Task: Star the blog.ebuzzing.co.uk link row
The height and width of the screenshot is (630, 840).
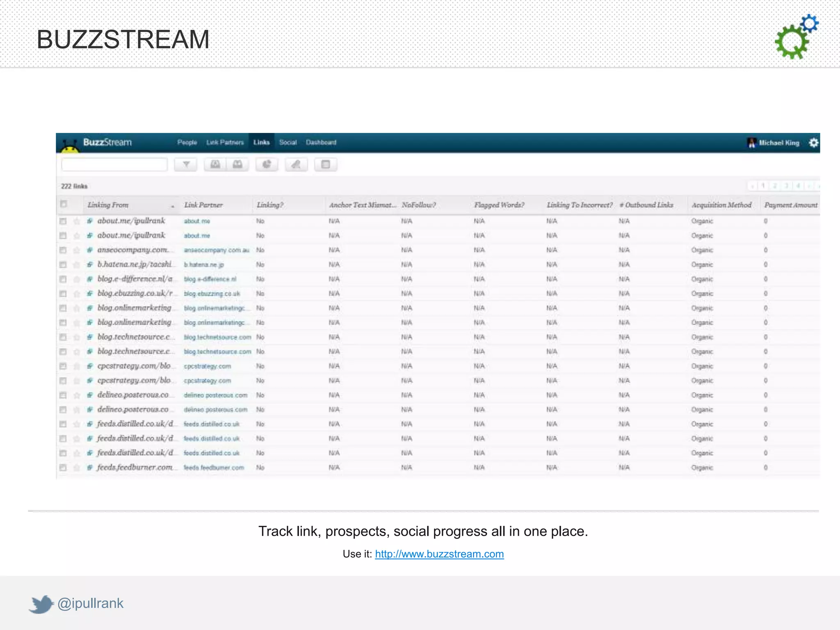Action: click(x=77, y=294)
